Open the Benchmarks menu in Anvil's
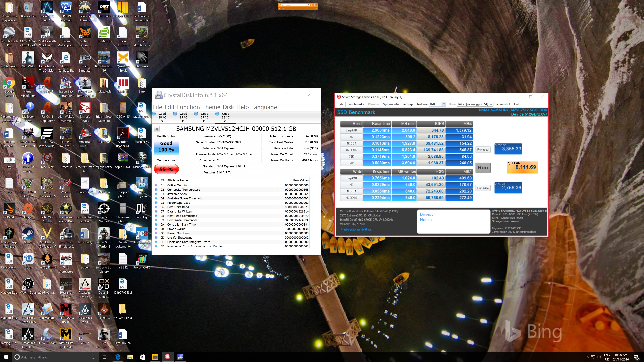The image size is (644, 362). 355,104
